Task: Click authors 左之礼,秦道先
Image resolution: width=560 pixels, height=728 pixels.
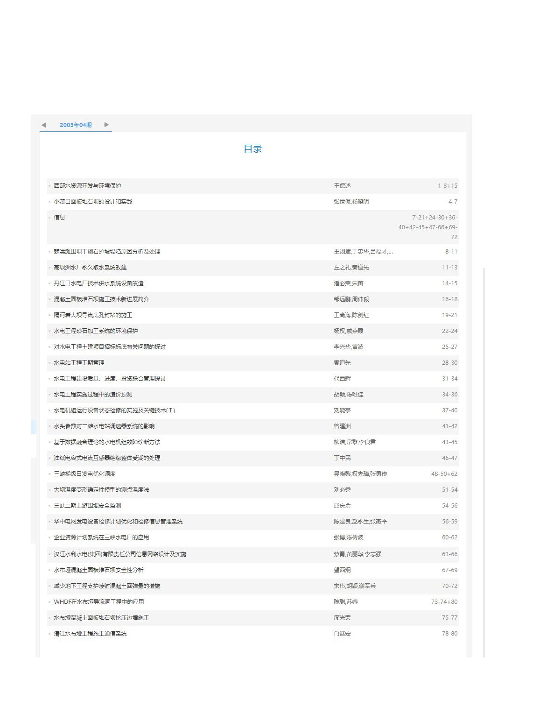Action: pyautogui.click(x=351, y=268)
